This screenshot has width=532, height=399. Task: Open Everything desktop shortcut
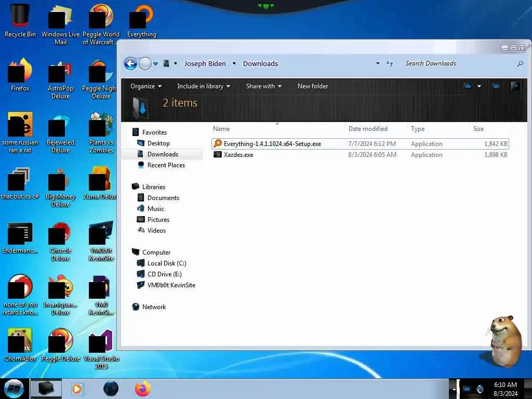click(x=141, y=20)
